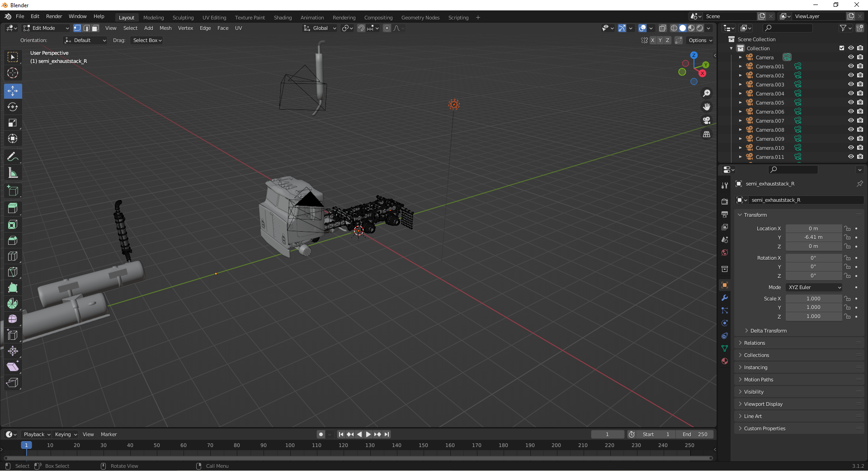
Task: Disable rendering for Camera.006
Action: point(860,111)
